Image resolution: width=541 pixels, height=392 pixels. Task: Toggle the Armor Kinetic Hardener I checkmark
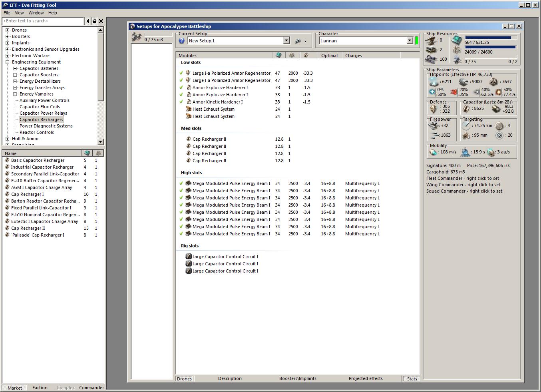tap(181, 102)
